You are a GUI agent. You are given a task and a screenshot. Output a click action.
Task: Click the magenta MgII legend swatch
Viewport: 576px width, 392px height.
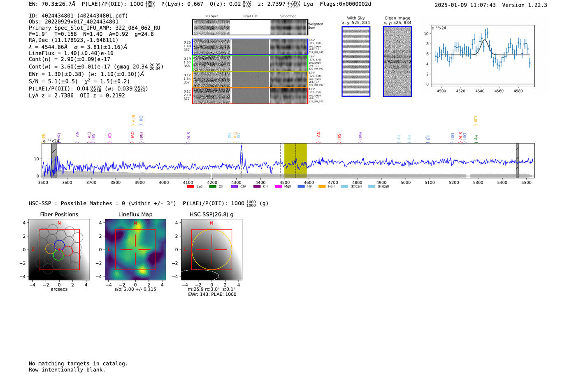point(278,186)
